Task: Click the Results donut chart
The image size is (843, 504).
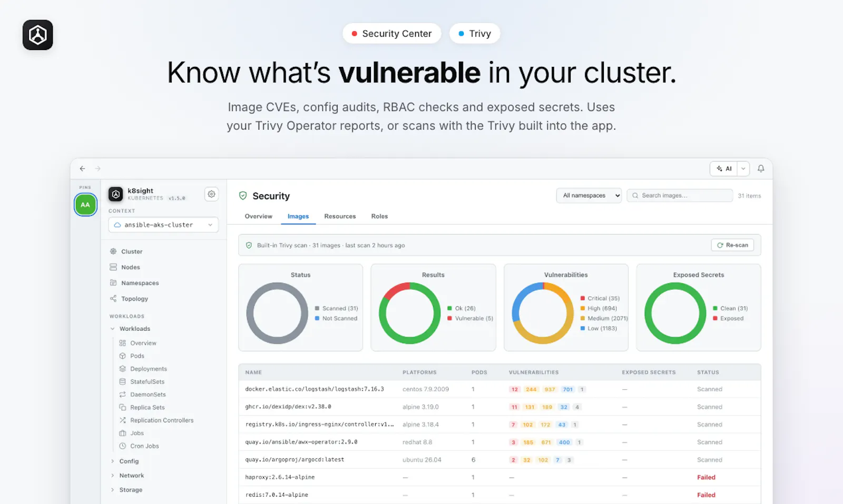Action: (410, 313)
